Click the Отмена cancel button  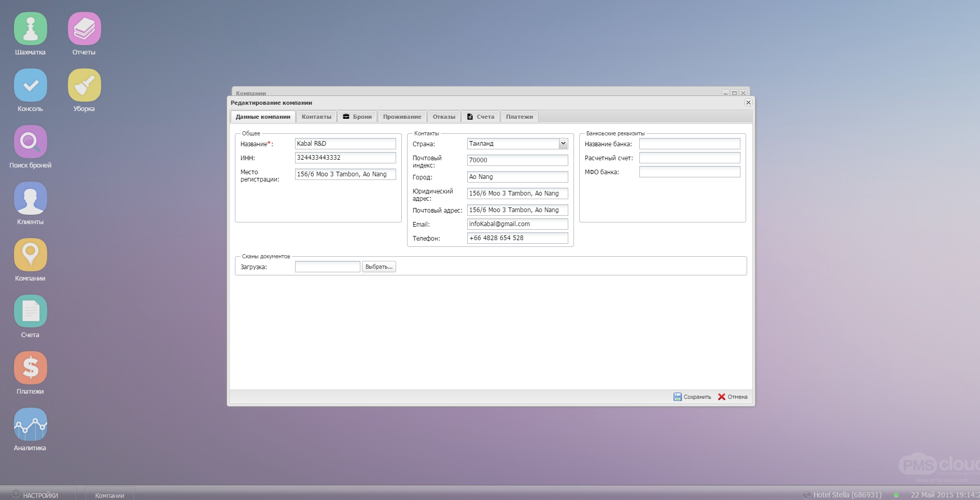[x=733, y=397]
